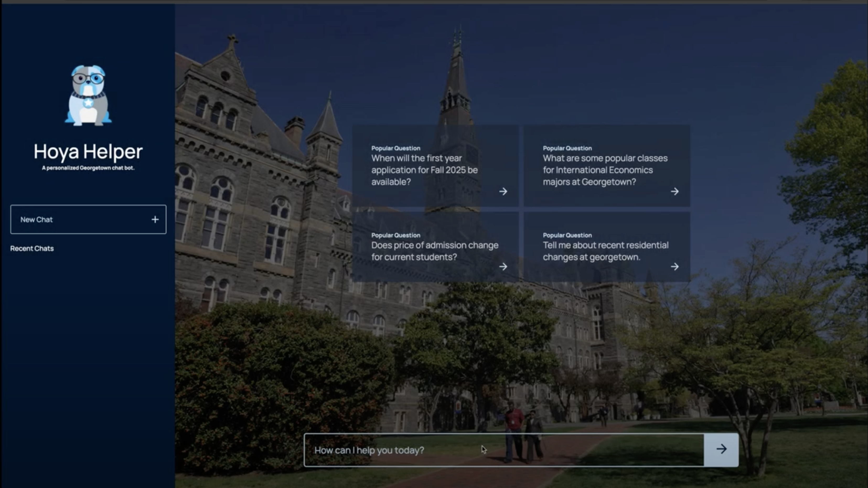
Task: Click the Recent Chats heading
Action: pos(32,248)
